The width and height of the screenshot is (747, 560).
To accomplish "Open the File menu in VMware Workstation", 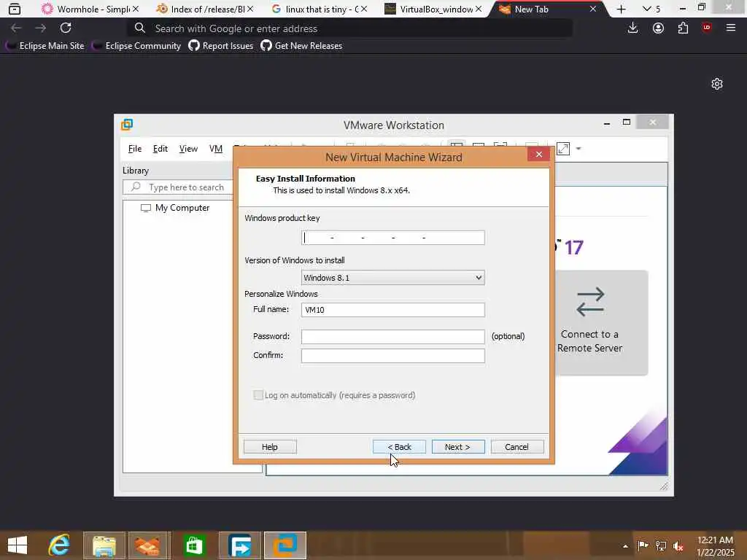I will 135,149.
